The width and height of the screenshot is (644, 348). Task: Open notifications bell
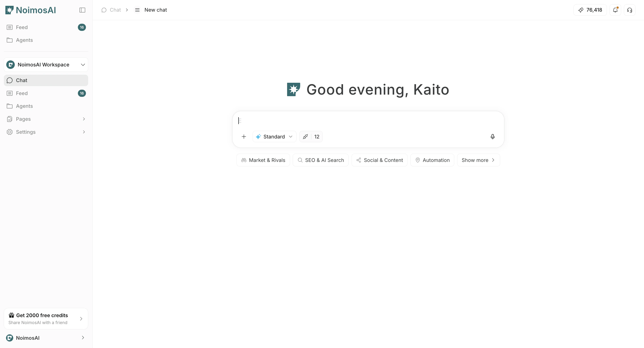click(615, 10)
